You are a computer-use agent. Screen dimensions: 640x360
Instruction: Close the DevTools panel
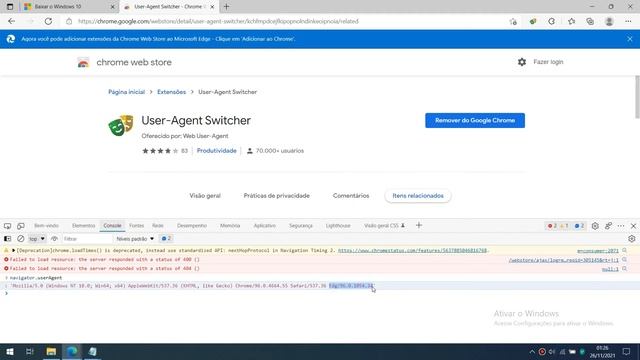pyautogui.click(x=633, y=226)
